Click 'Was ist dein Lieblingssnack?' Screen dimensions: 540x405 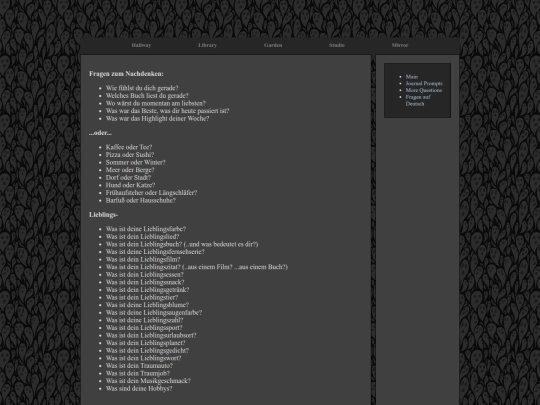(145, 282)
